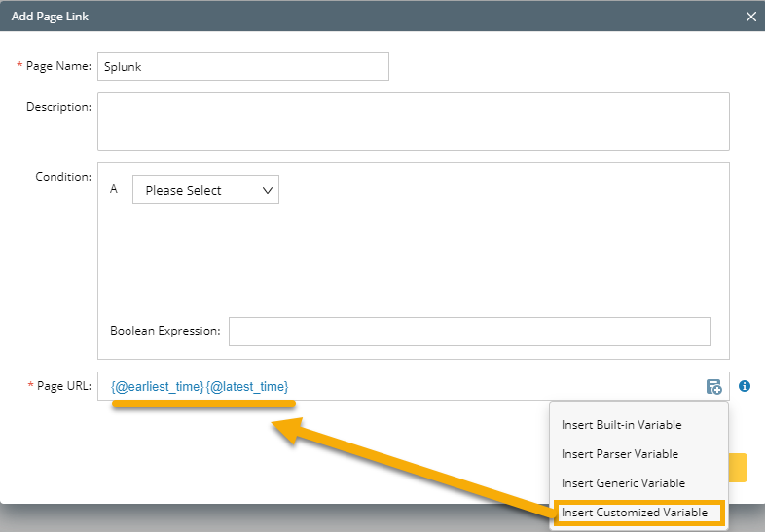Select the {@earliest_time} variable token

(158, 387)
